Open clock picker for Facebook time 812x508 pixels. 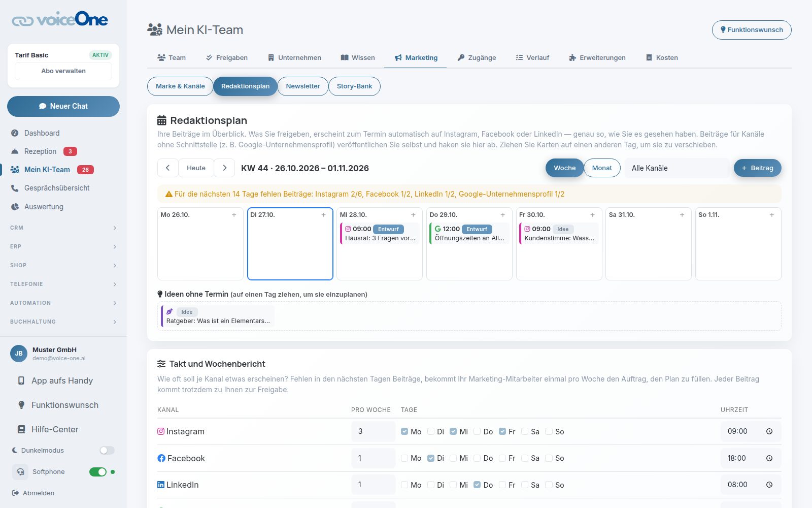click(x=769, y=458)
